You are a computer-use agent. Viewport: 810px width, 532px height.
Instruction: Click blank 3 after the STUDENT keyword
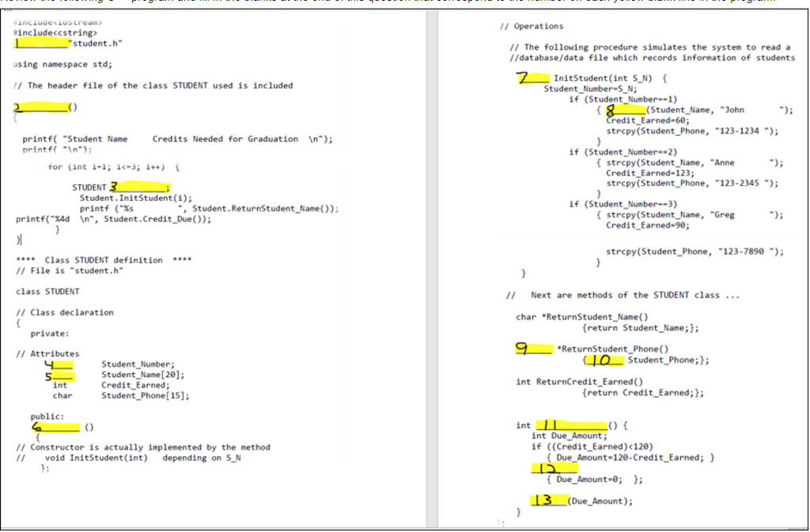[138, 187]
